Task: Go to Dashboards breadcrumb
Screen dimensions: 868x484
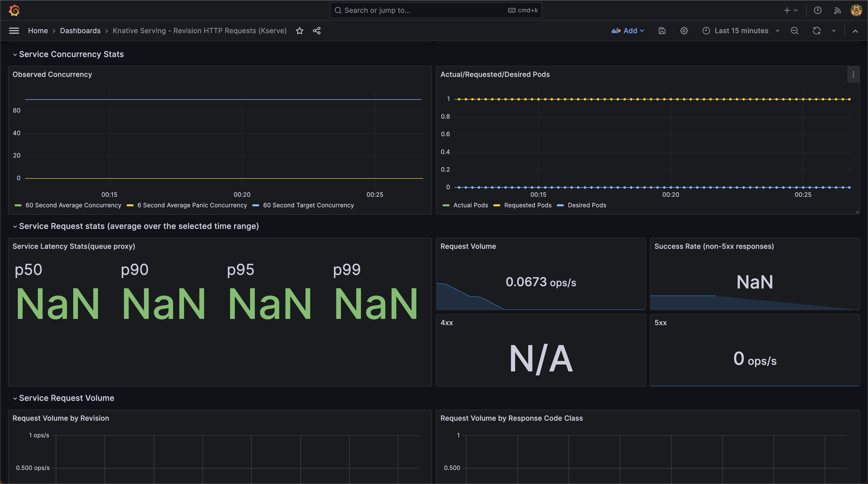Action: 80,31
